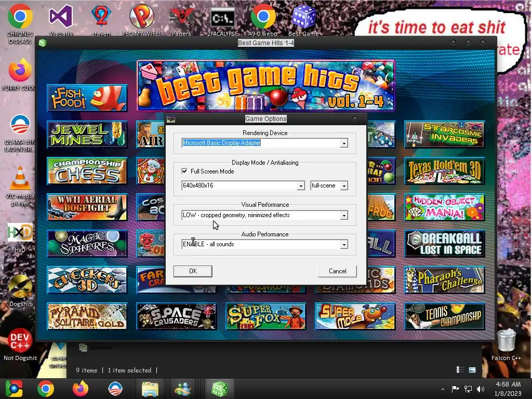The height and width of the screenshot is (399, 532).
Task: Open the Jewel Mines game tile
Action: (x=87, y=135)
